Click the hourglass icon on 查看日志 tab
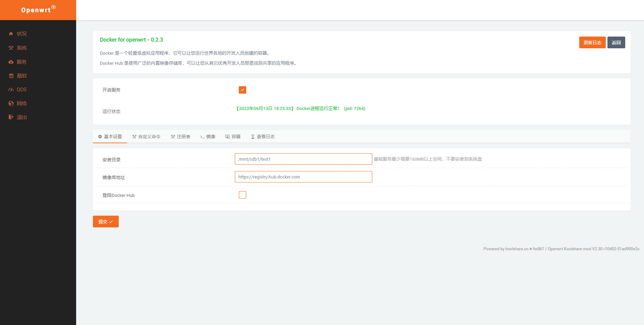644x325 pixels. coord(253,137)
